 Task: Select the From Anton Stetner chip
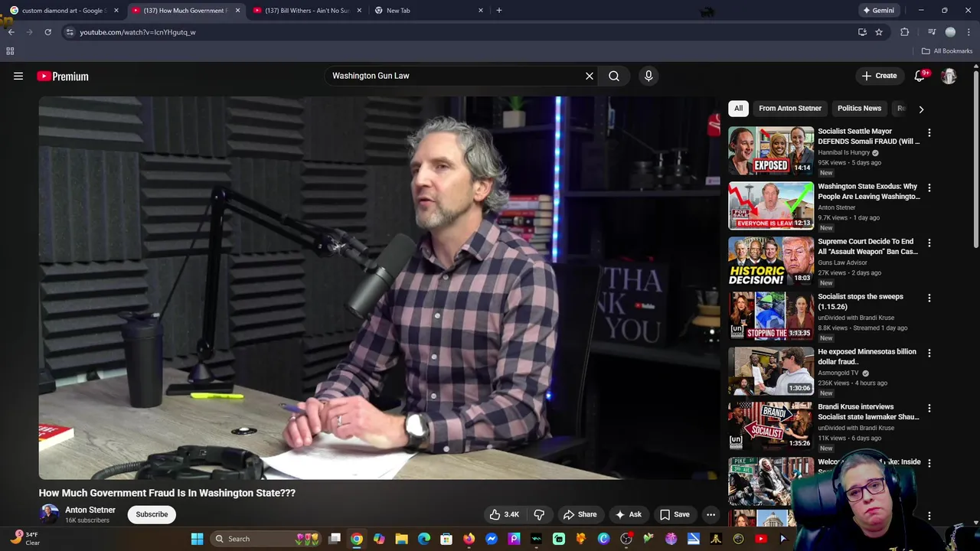click(790, 108)
